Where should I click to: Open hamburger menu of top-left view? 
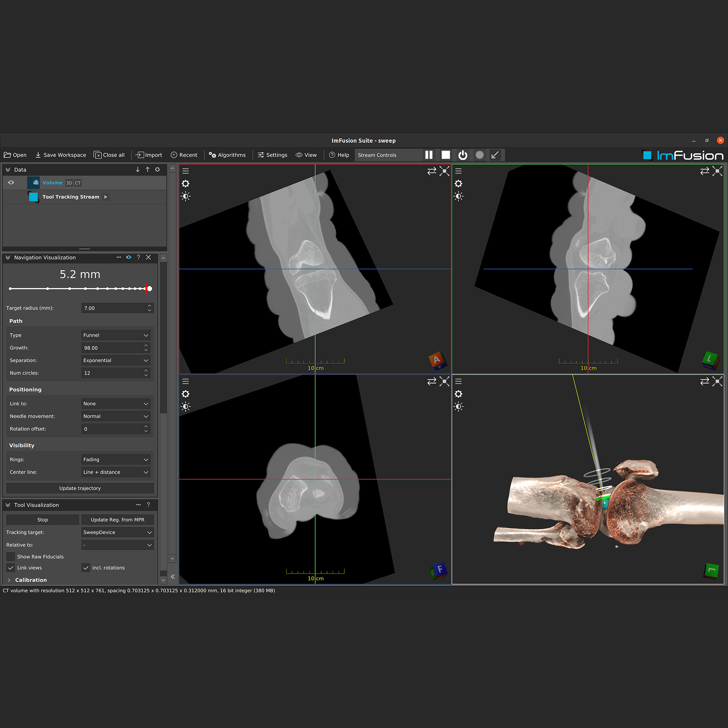pos(186,171)
